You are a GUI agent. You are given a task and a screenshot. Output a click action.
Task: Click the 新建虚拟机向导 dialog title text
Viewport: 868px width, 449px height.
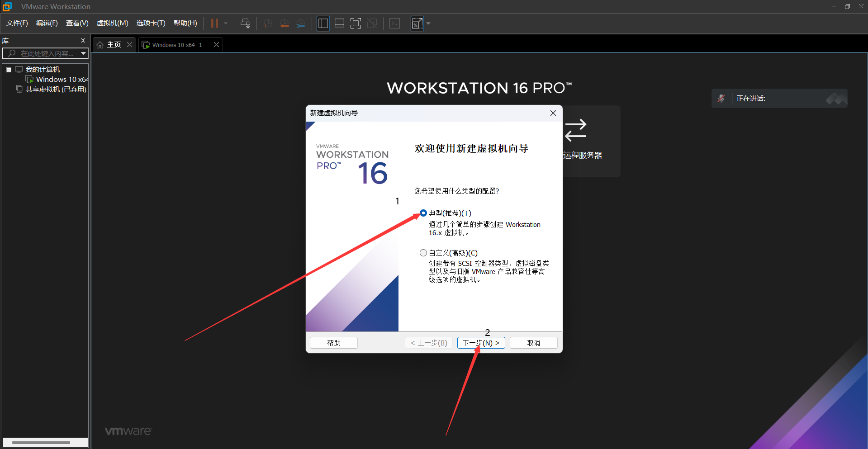point(334,113)
